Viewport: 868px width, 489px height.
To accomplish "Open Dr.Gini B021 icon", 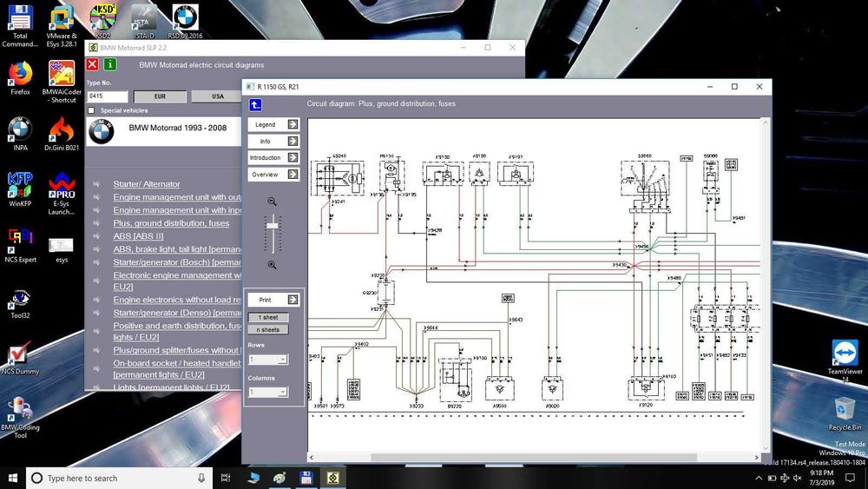I will point(62,134).
